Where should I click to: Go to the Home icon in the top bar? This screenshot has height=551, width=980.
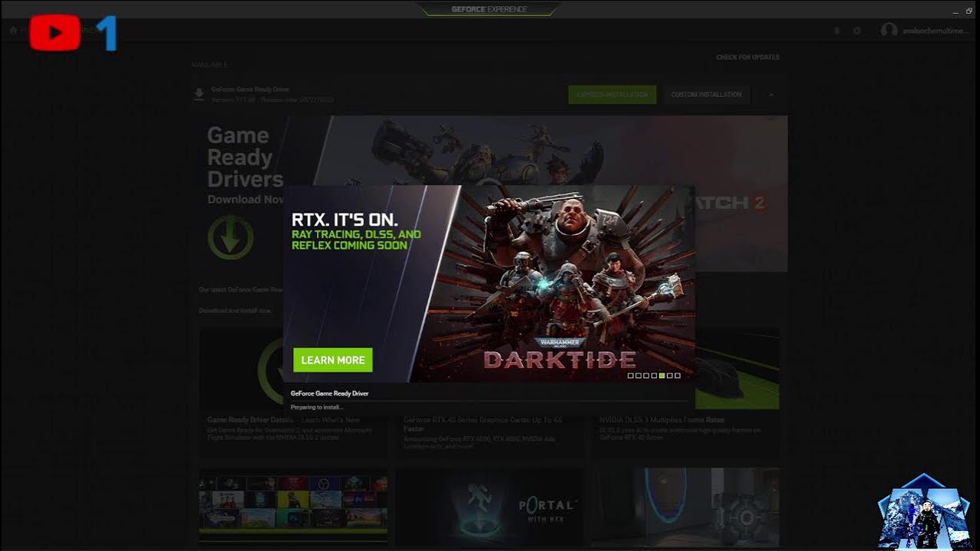(13, 31)
